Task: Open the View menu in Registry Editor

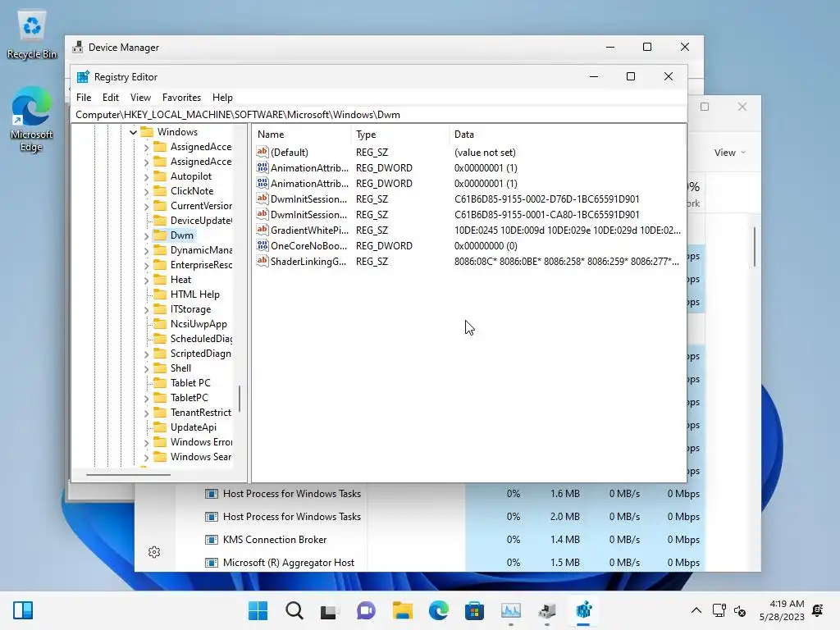Action: [x=140, y=98]
